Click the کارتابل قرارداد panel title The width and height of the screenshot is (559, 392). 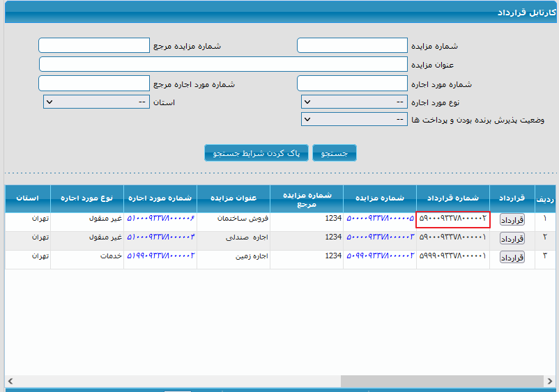(x=526, y=13)
